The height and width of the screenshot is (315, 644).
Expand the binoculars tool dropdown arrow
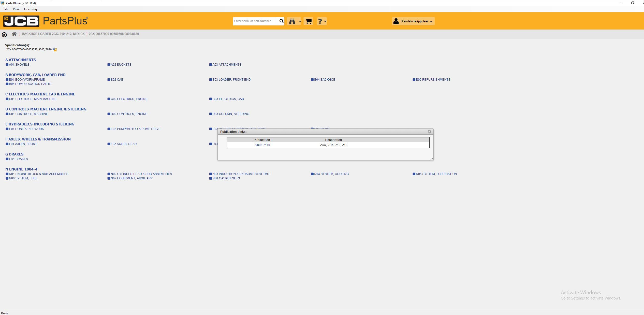click(300, 22)
